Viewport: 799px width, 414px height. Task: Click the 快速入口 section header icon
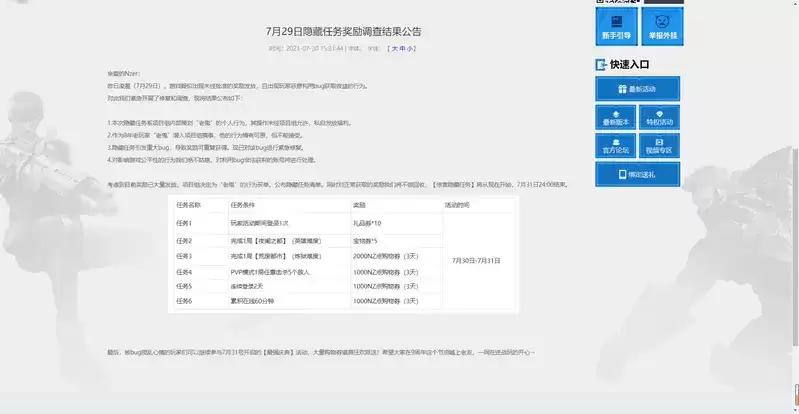coord(601,64)
